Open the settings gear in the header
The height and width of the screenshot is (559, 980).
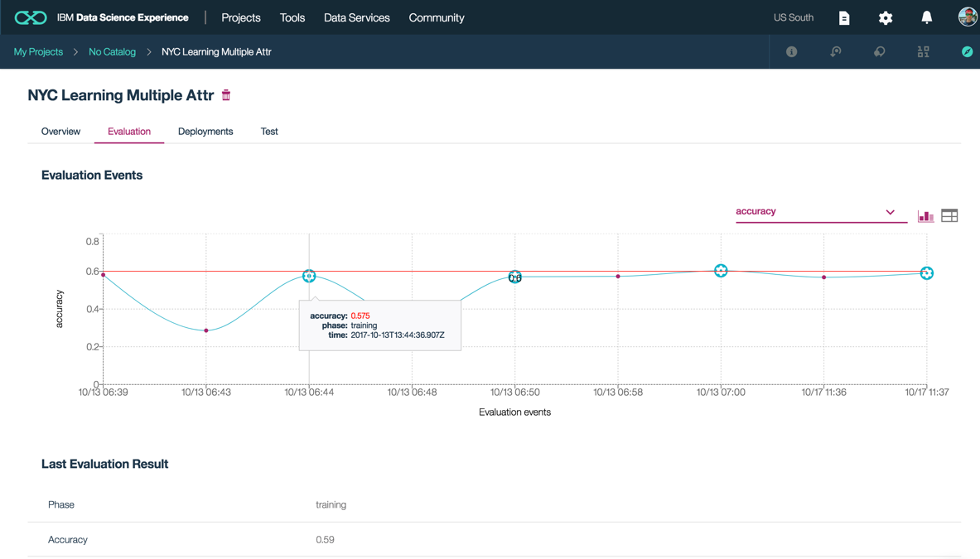[885, 17]
